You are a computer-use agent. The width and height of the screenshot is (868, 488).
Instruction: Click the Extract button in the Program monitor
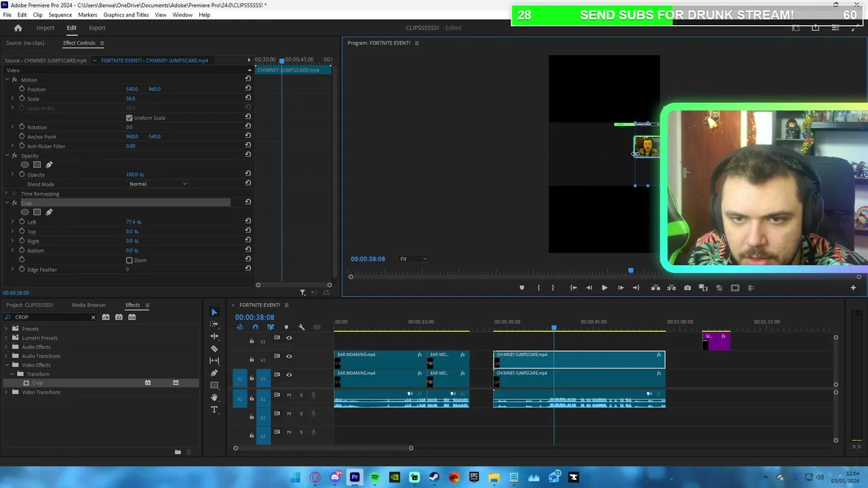[671, 288]
